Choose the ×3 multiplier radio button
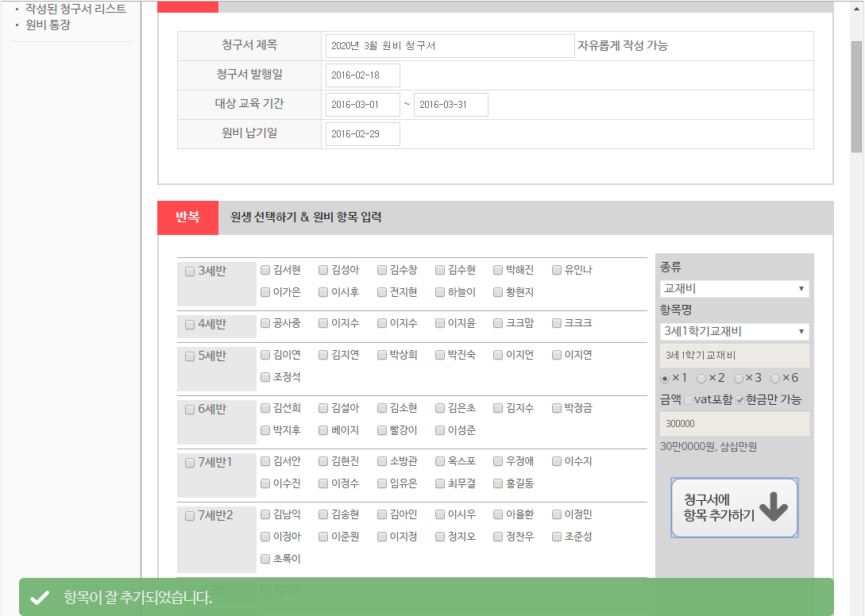This screenshot has width=865, height=616. pos(739,379)
